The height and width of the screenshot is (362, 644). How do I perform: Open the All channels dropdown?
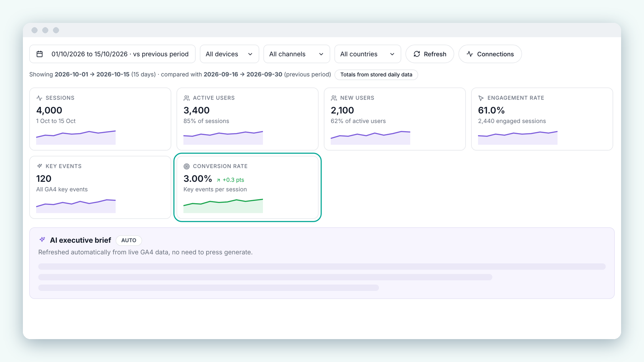297,54
